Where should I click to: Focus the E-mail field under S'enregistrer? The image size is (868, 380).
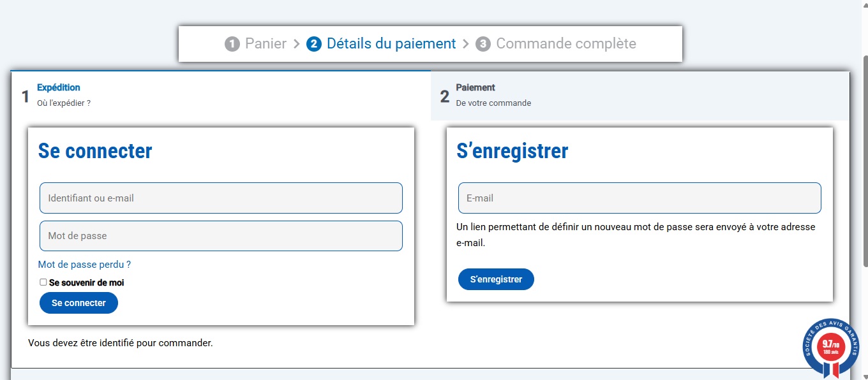coord(640,198)
